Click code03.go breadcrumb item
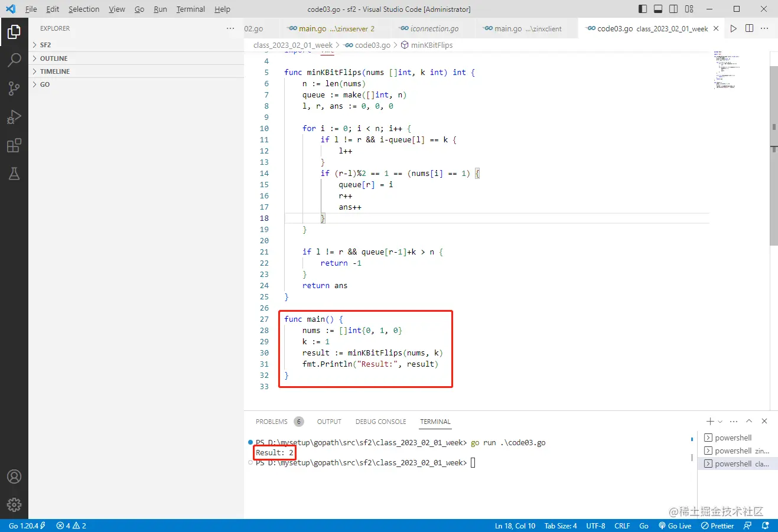This screenshot has width=778, height=532. 367,45
